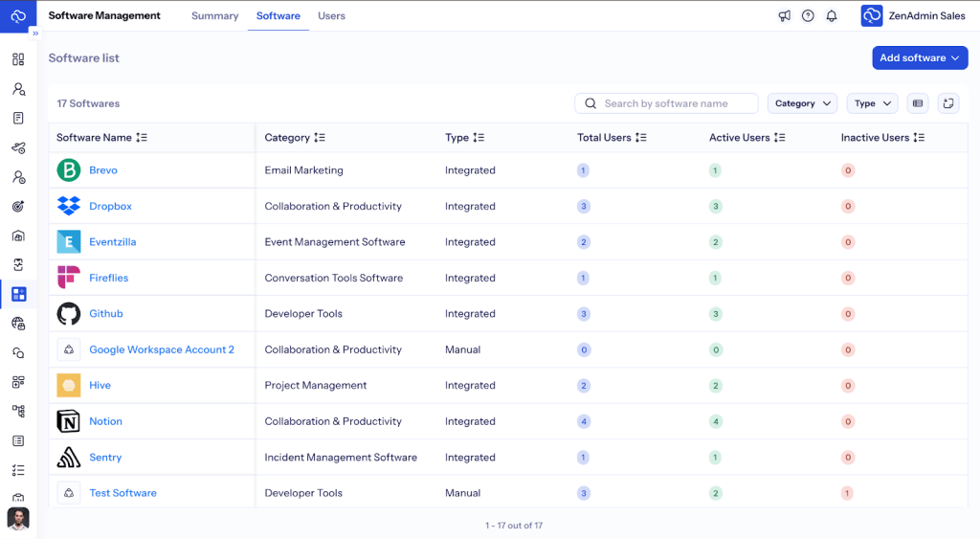Screen dimensions: 980x539
Task: Click the announcements megaphone icon
Action: (x=785, y=16)
